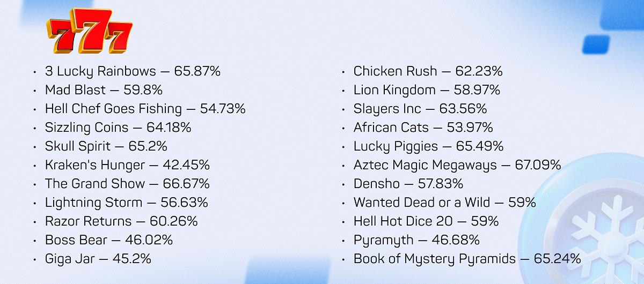Click Book of Mystery Pyramids entry
This screenshot has width=644, height=284.
[467, 259]
